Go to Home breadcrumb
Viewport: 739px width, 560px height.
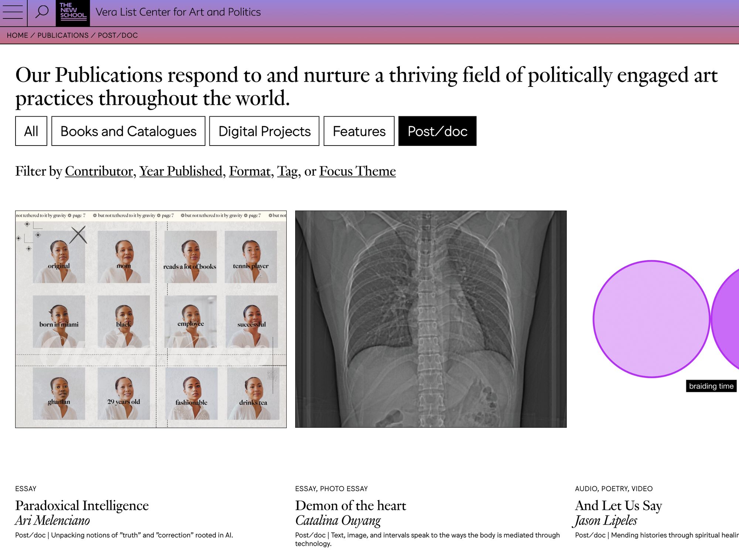point(17,35)
